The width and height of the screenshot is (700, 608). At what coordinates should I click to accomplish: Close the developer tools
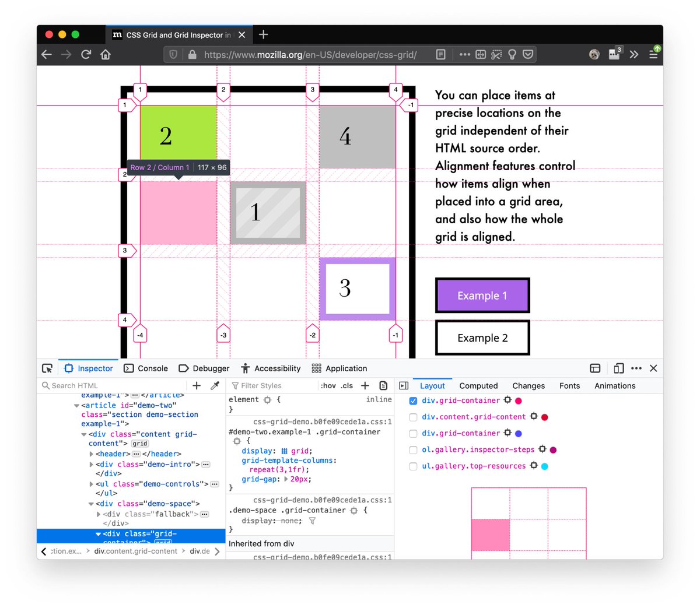tap(653, 368)
